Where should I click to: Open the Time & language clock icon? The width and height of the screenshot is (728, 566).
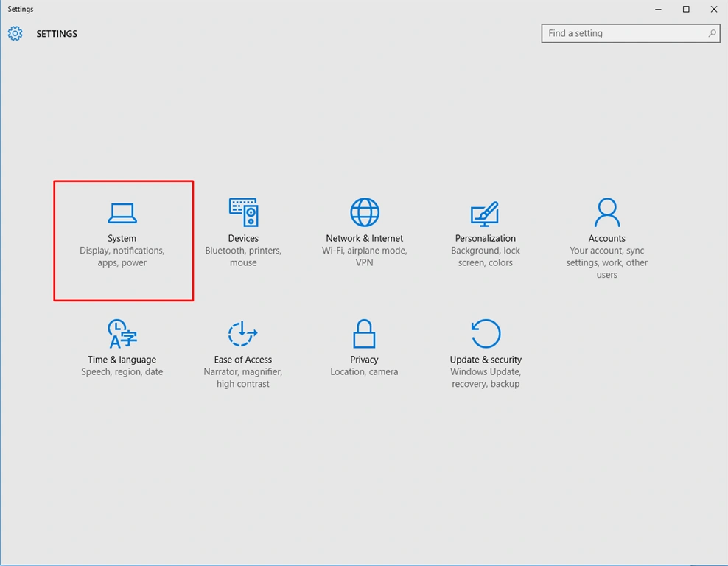pos(122,333)
